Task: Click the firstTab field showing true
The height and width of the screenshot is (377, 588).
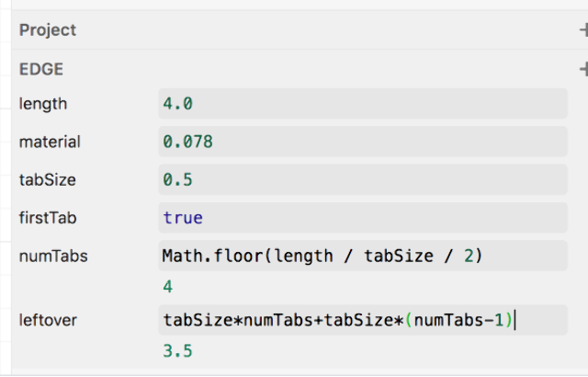Action: point(362,218)
